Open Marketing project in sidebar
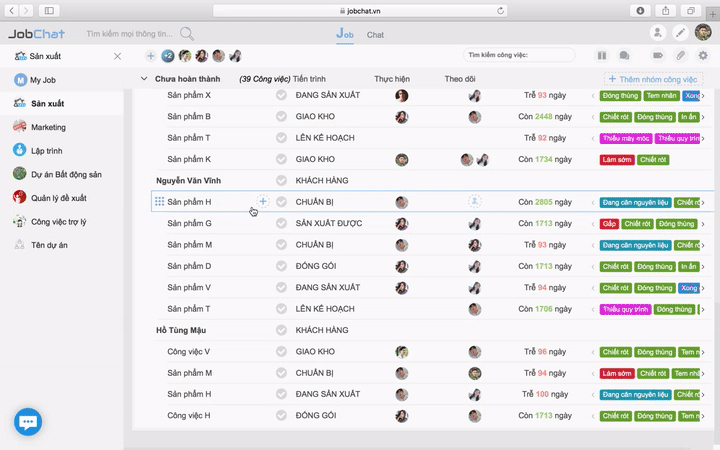Viewport: 720px width, 450px height. (48, 127)
